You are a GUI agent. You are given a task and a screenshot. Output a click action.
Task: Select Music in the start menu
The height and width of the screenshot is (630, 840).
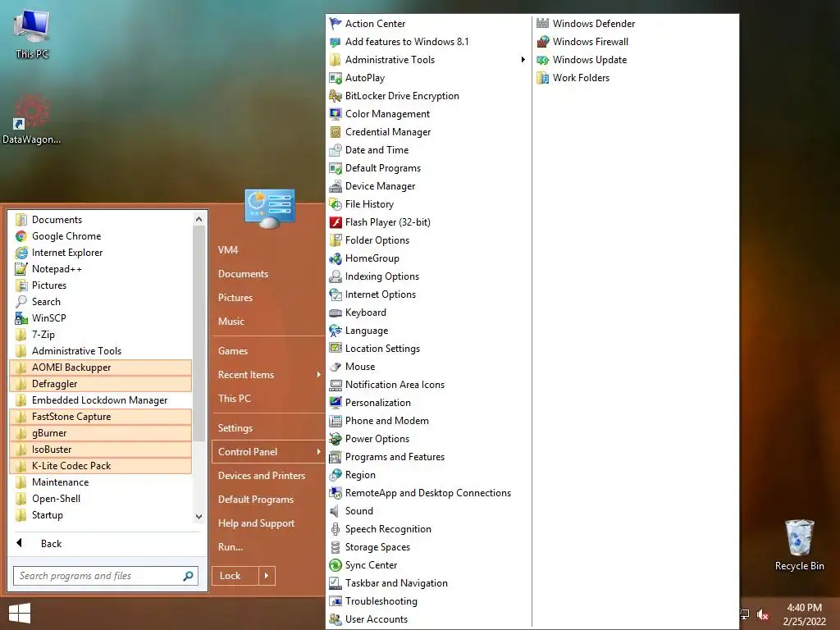(231, 322)
